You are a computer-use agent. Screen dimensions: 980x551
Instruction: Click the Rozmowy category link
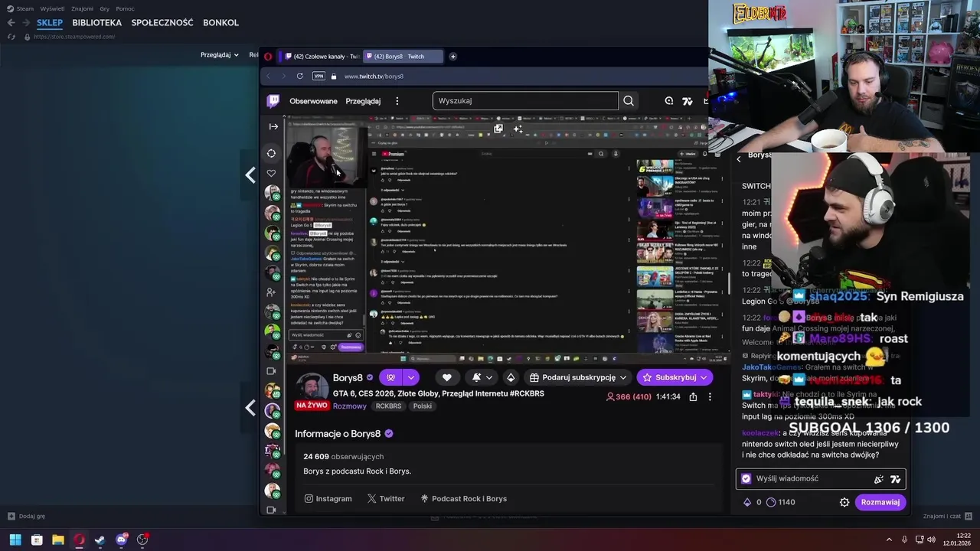coord(350,406)
